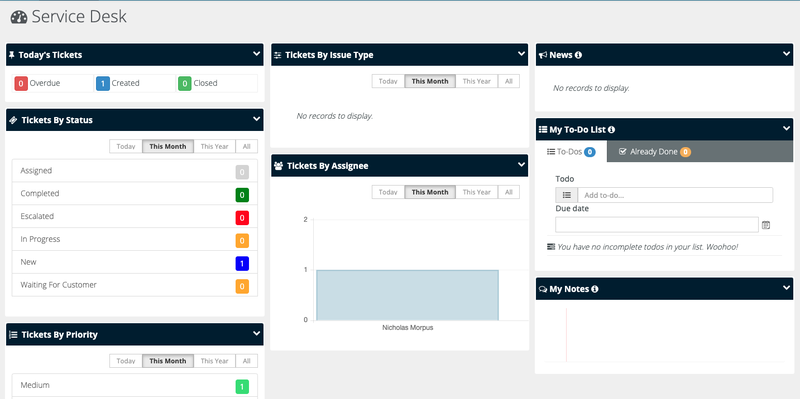Open the Waiting For Customer status row

coord(135,285)
